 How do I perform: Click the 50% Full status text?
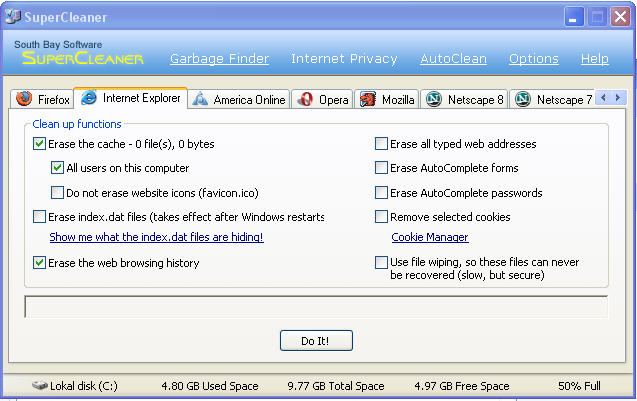click(x=579, y=386)
